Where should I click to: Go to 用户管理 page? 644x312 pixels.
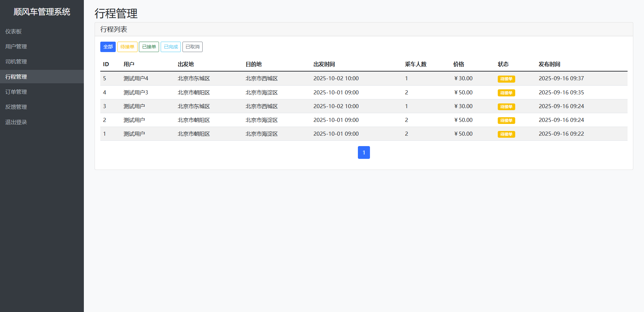click(x=16, y=46)
